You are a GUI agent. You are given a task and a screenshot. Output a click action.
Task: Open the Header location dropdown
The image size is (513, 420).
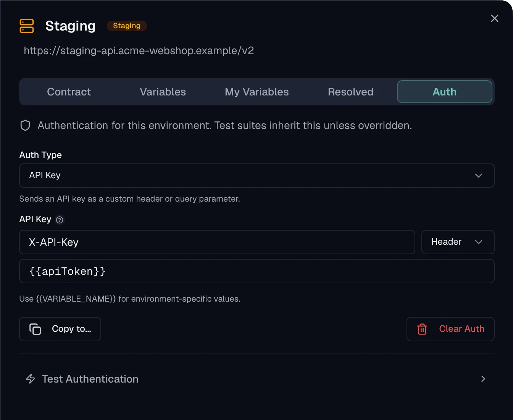click(458, 242)
